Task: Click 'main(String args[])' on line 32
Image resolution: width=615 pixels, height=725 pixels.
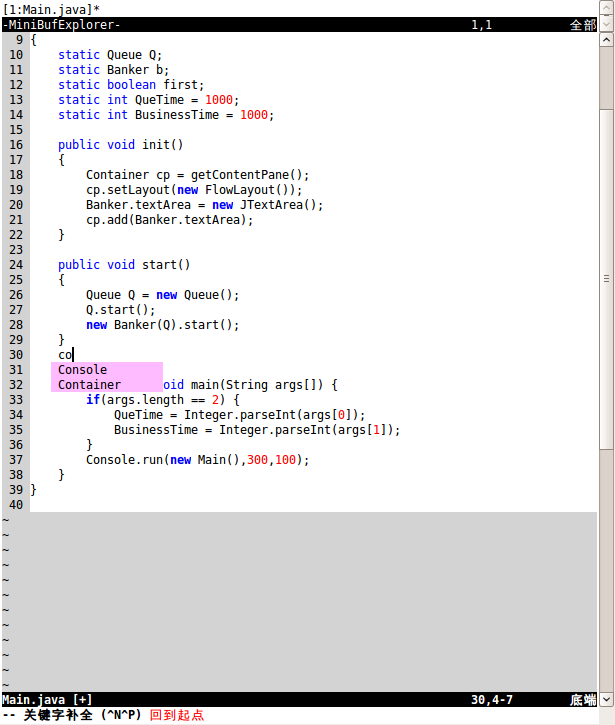Action: (257, 385)
